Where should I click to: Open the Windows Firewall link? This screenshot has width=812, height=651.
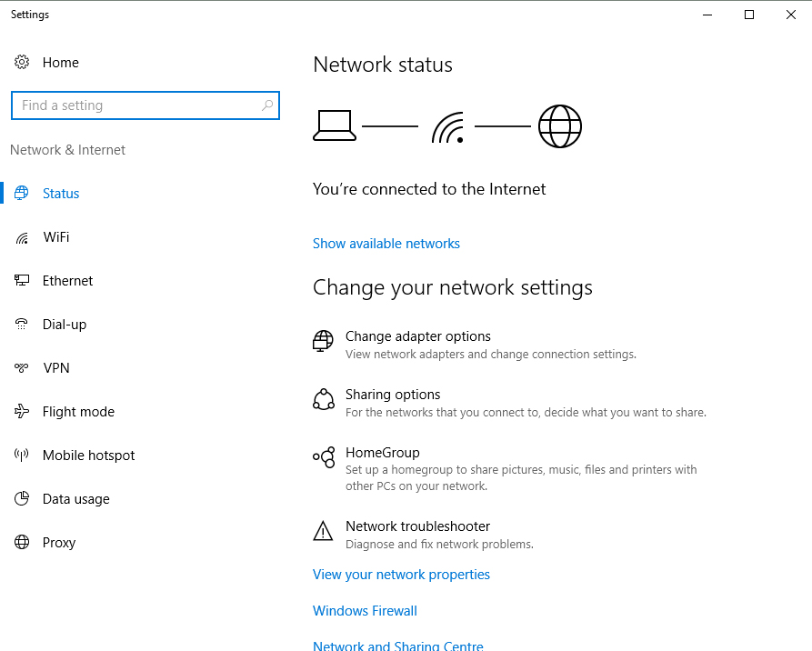click(365, 611)
